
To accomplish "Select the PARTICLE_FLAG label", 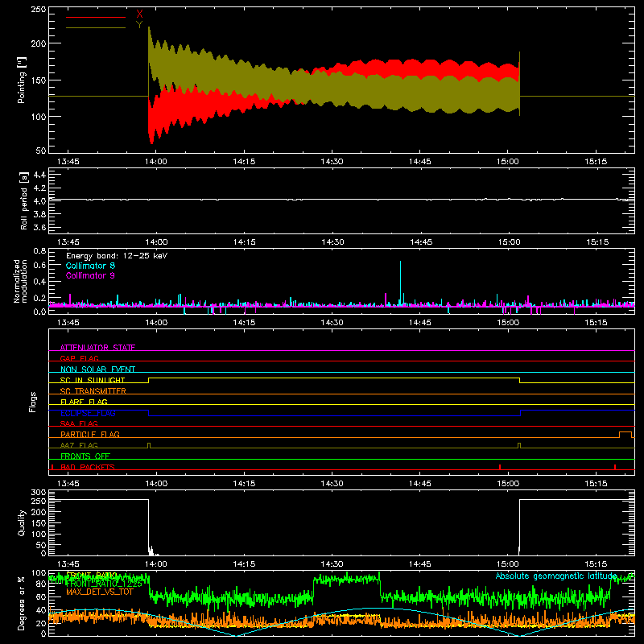I will tap(90, 434).
